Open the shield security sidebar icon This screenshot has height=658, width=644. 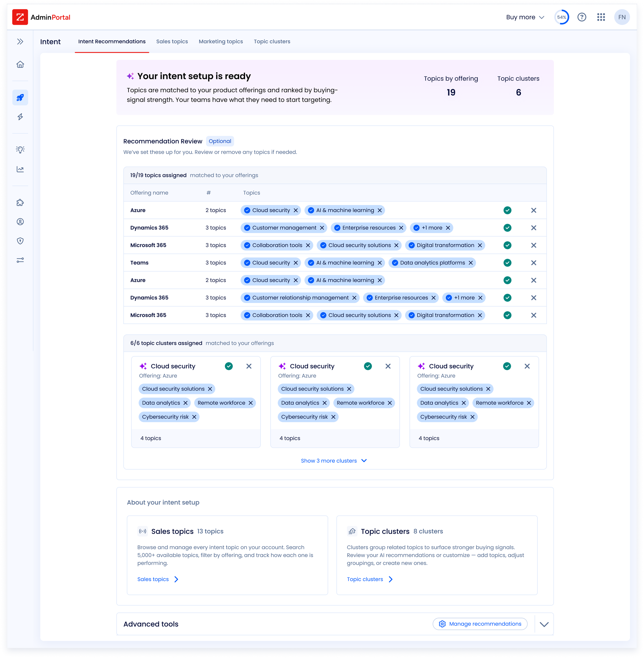(x=20, y=241)
